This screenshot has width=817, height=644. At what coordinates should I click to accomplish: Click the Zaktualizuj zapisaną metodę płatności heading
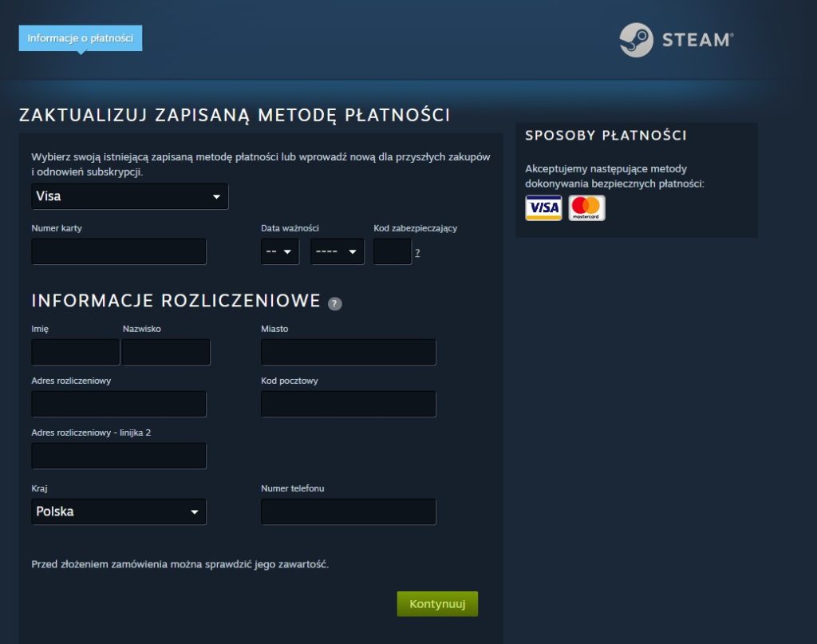pyautogui.click(x=235, y=115)
